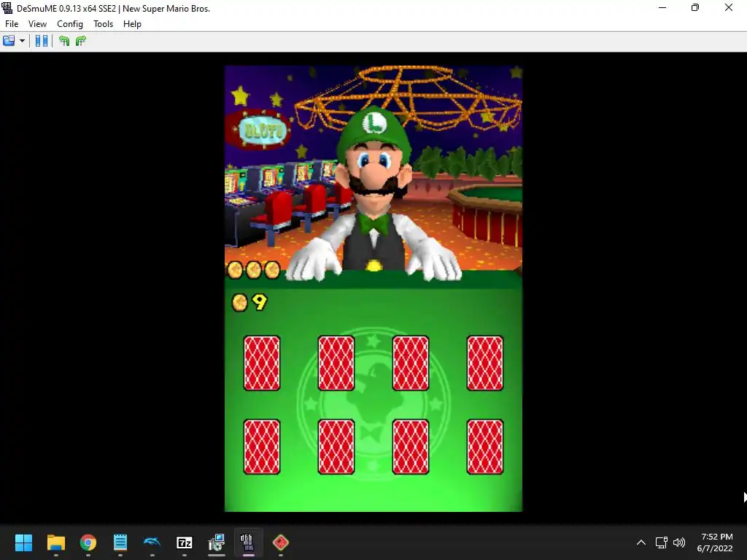
Task: Flip the third card in top row
Action: tap(410, 363)
